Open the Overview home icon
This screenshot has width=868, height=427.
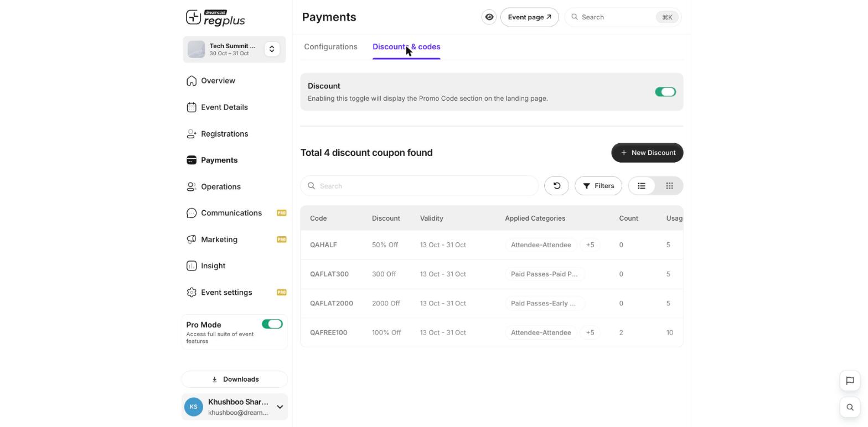192,81
